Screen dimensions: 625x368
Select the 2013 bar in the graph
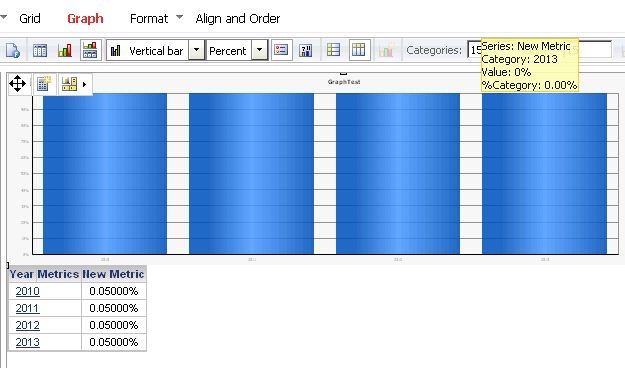click(x=544, y=173)
